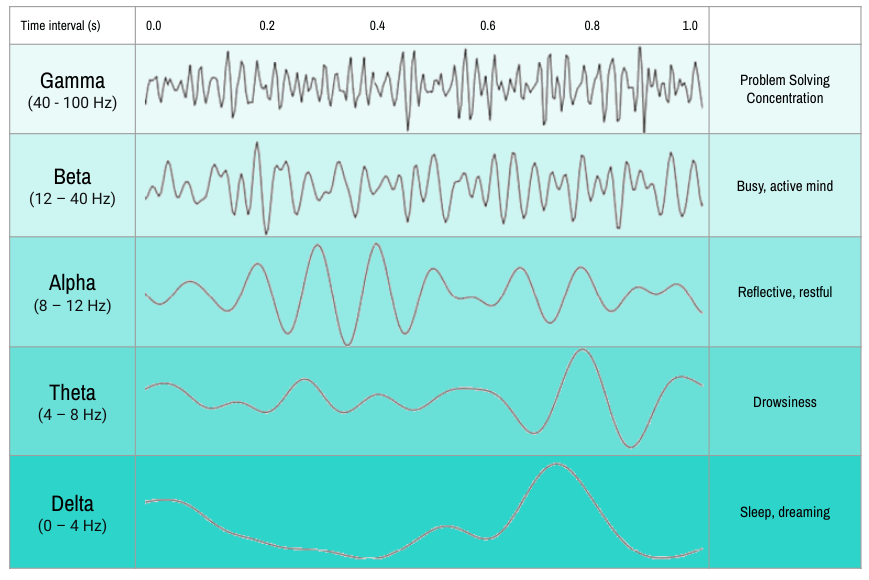Click the Problem Solving Concentration text
This screenshot has height=580, width=869.
click(785, 89)
